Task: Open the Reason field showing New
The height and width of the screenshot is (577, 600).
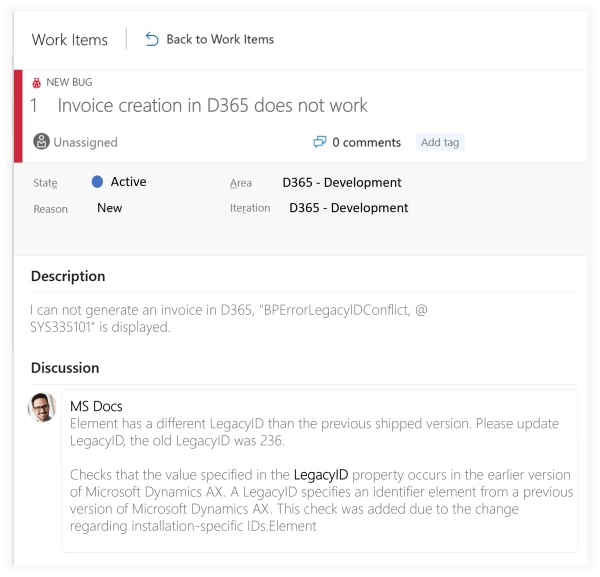Action: 109,208
